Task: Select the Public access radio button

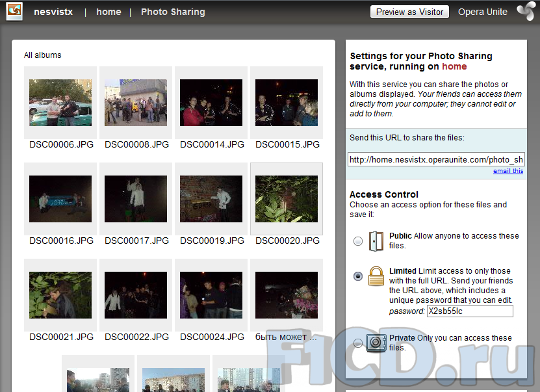Action: click(358, 241)
